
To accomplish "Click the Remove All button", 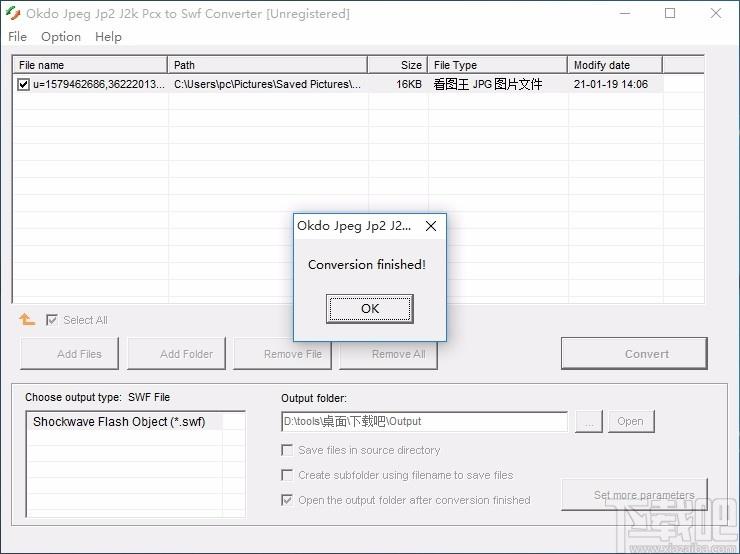I will click(x=388, y=353).
